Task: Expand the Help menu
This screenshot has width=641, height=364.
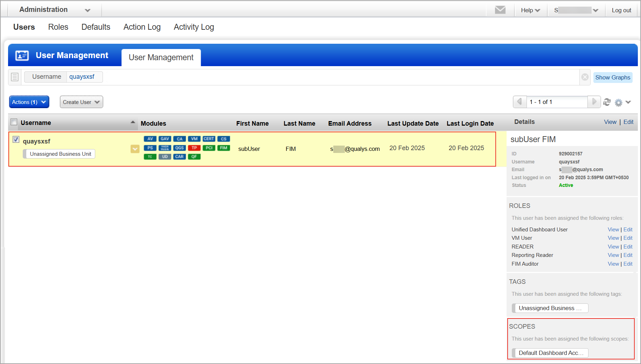Action: [x=530, y=10]
